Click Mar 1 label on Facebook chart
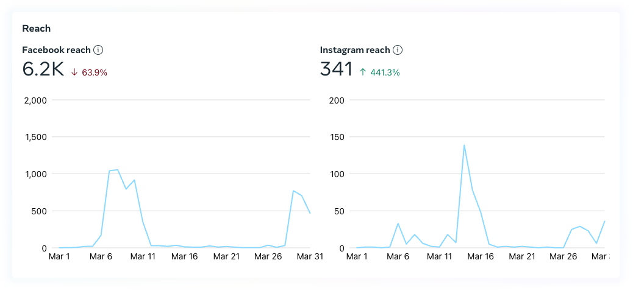The image size is (644, 302). [59, 257]
